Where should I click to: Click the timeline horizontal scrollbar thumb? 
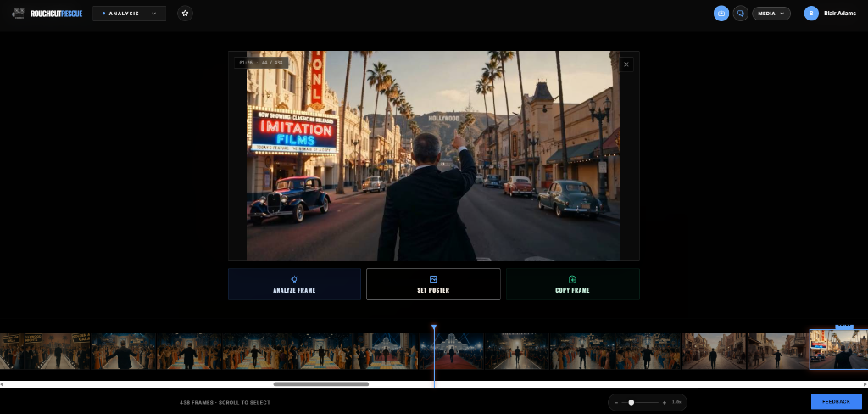[321, 384]
